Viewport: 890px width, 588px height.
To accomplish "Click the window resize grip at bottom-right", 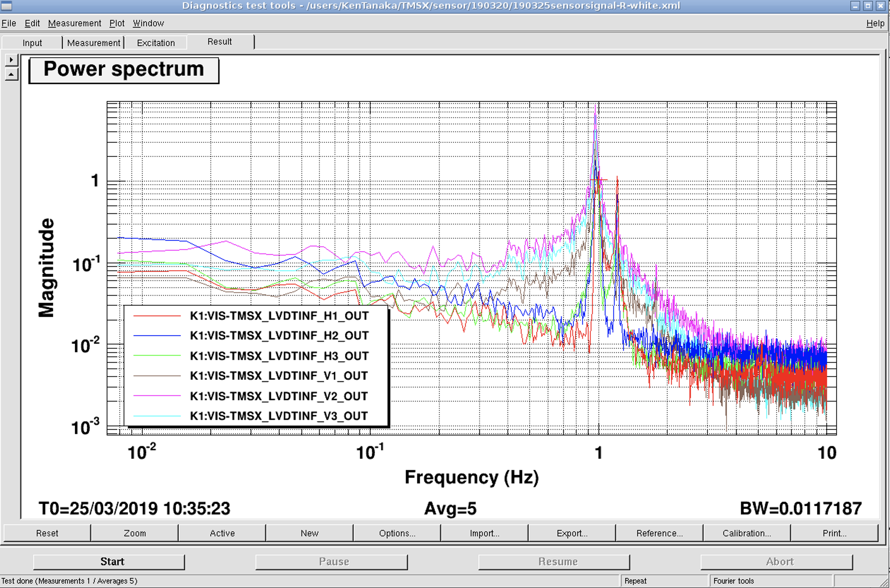I will point(884,582).
